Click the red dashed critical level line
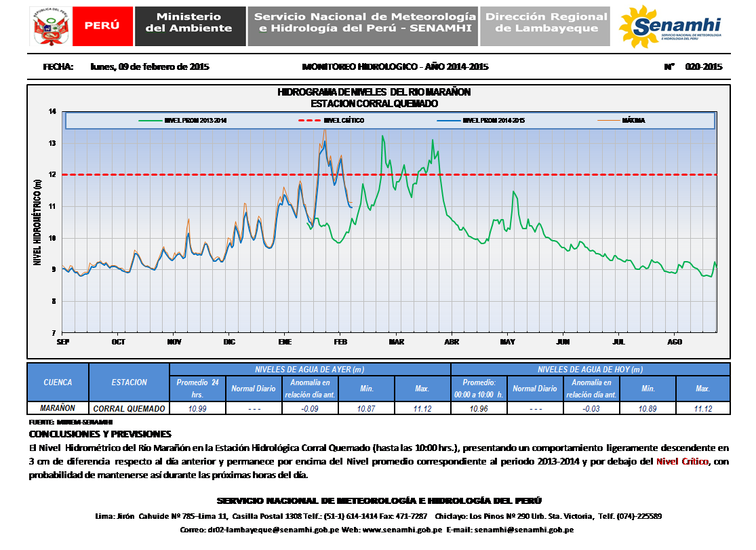Image resolution: width=756 pixels, height=550 pixels. pyautogui.click(x=542, y=175)
